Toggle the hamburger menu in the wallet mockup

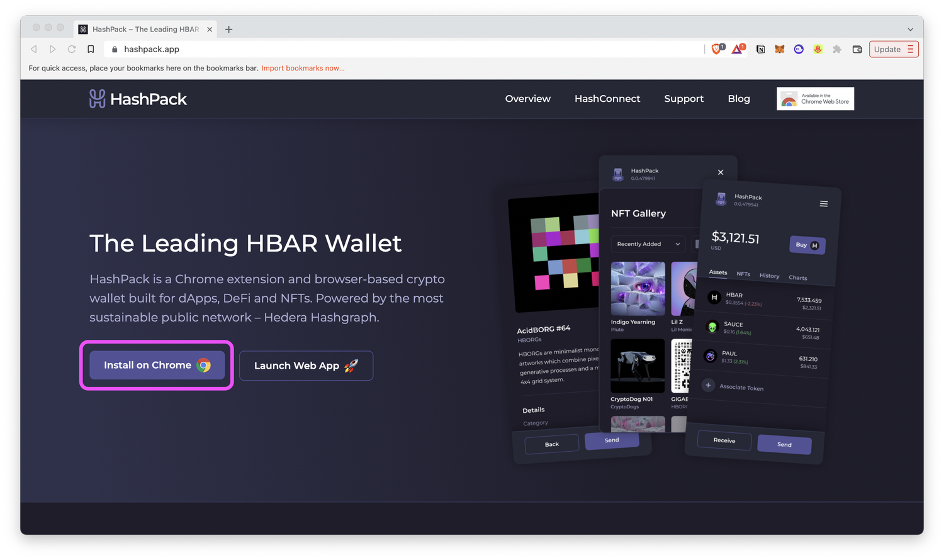[823, 203]
